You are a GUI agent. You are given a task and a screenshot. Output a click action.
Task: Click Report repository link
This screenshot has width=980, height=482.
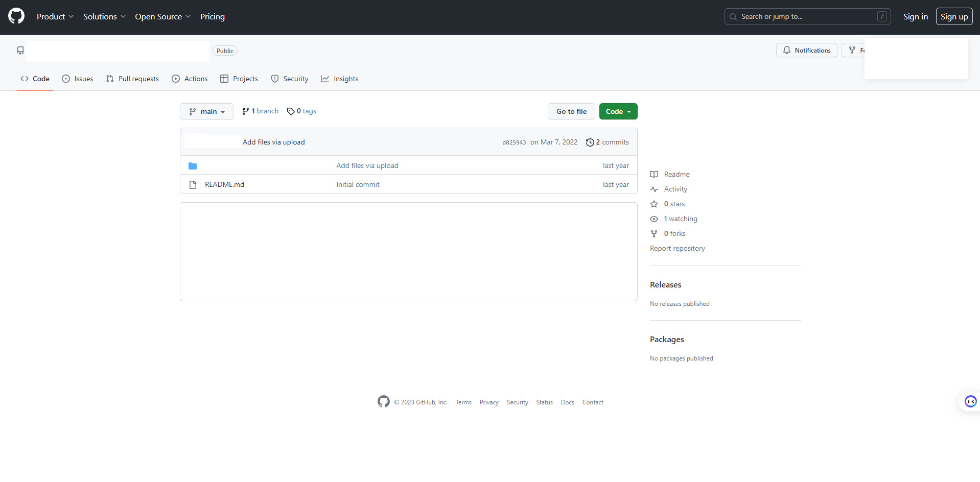click(x=677, y=248)
